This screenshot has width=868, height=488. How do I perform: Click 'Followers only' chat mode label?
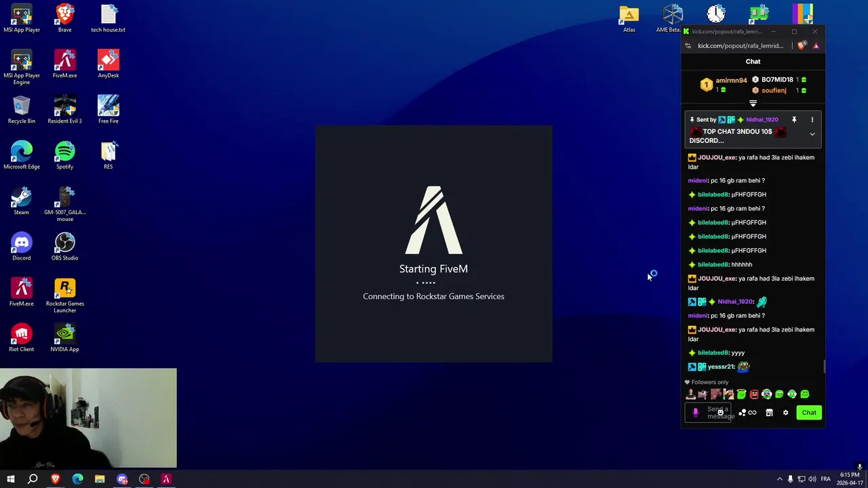(709, 382)
